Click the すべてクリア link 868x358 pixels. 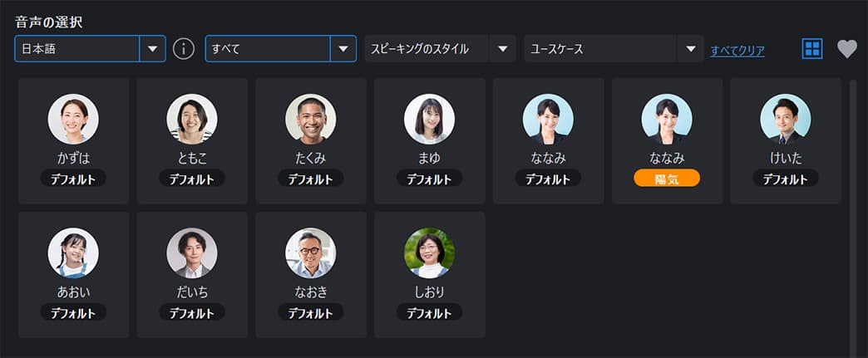[737, 51]
